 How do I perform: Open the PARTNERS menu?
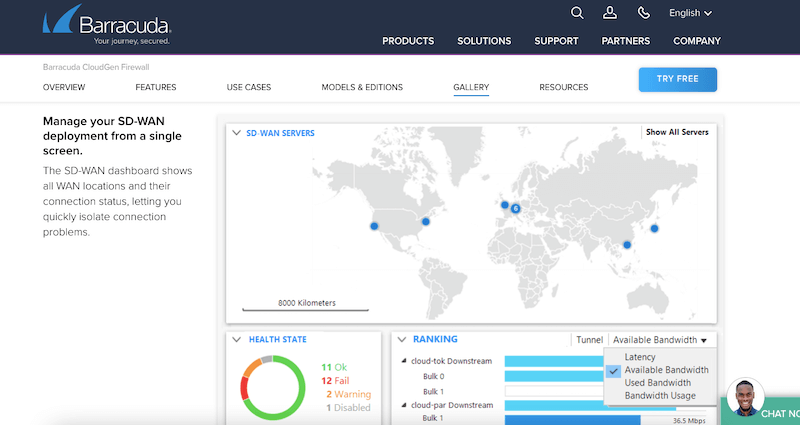pyautogui.click(x=626, y=41)
